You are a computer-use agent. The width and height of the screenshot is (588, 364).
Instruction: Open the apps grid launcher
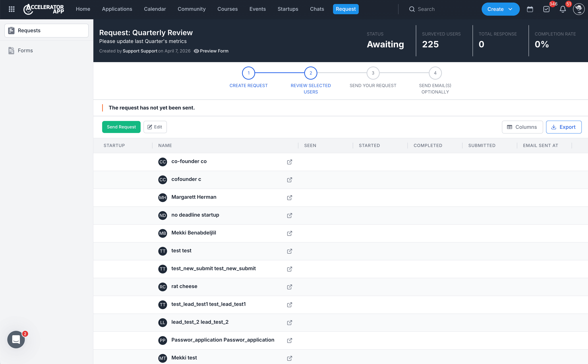11,9
